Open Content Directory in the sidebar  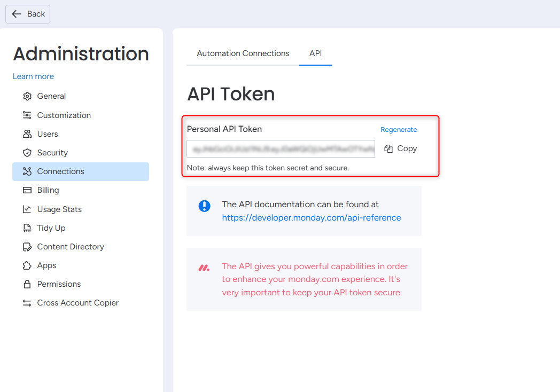71,247
